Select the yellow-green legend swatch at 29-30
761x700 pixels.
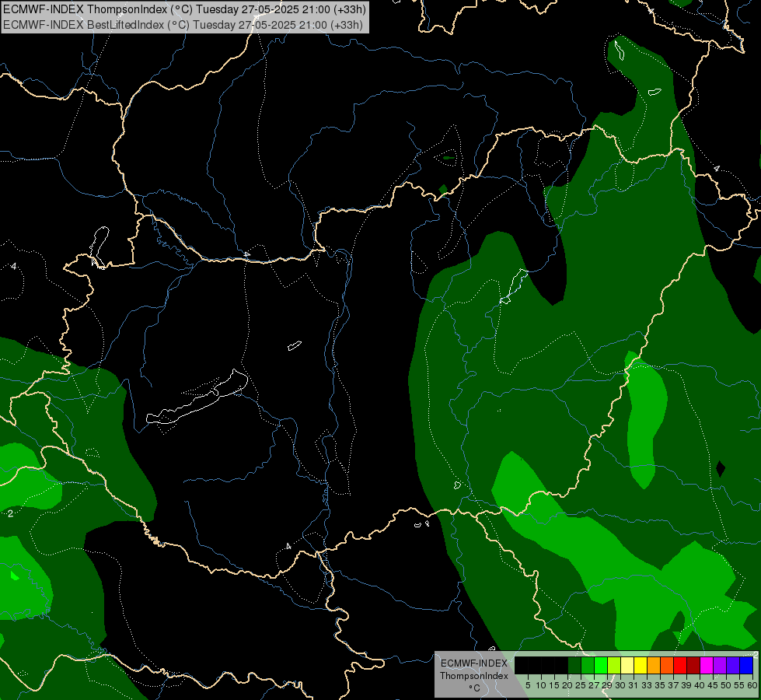tap(614, 665)
